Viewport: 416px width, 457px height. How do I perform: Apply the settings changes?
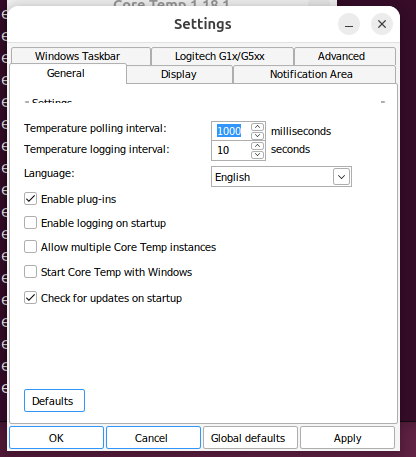(347, 438)
